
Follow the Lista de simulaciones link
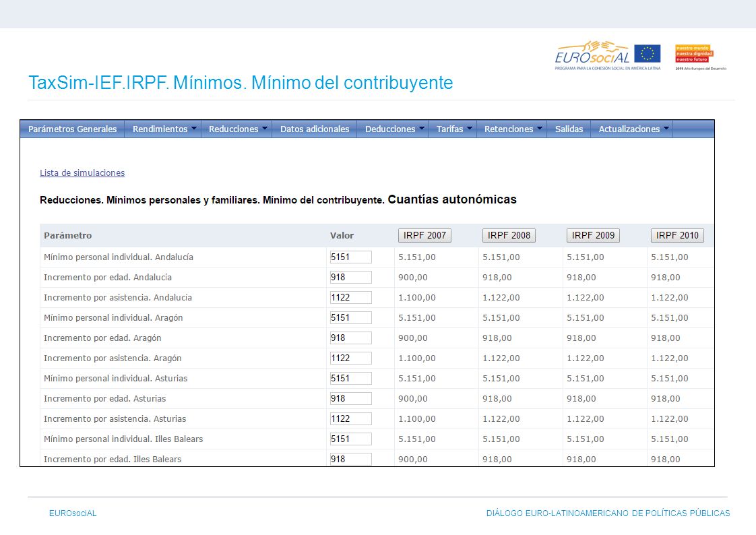coord(82,173)
